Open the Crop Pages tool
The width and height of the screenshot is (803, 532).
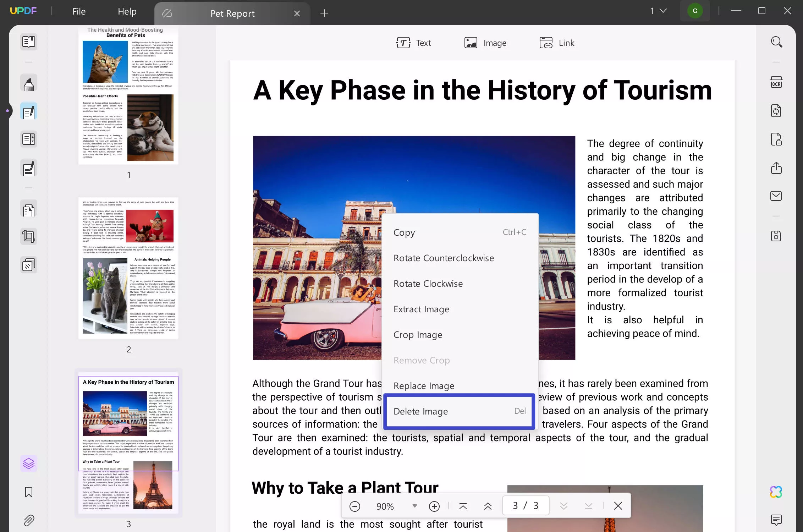[x=29, y=236]
